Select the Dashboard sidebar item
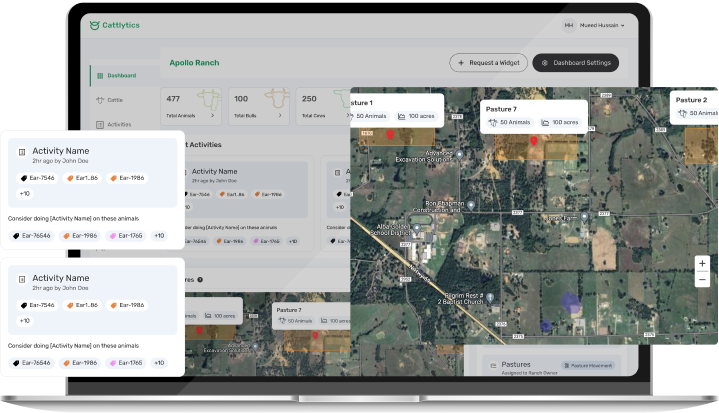The height and width of the screenshot is (413, 719). coord(121,75)
